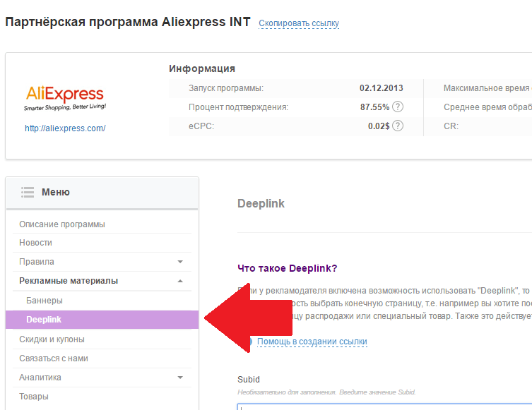
Task: Click the Subid field label
Action: [x=249, y=379]
